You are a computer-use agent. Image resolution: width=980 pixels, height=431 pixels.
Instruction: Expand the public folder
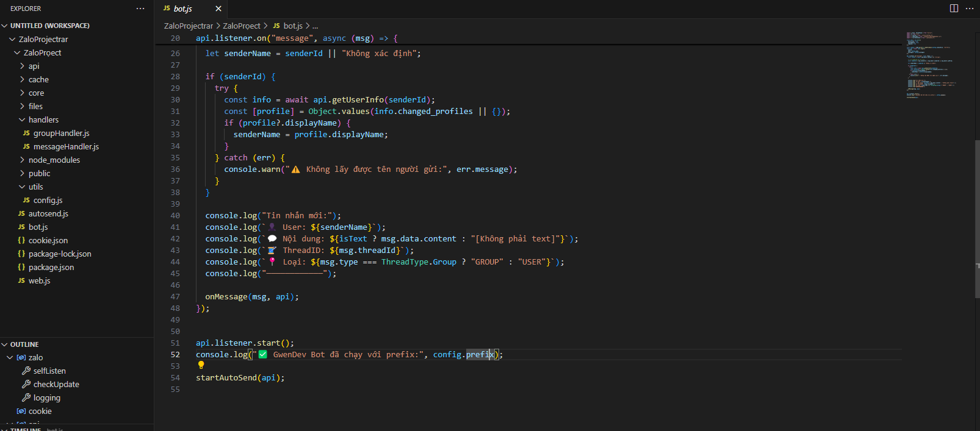(22, 173)
